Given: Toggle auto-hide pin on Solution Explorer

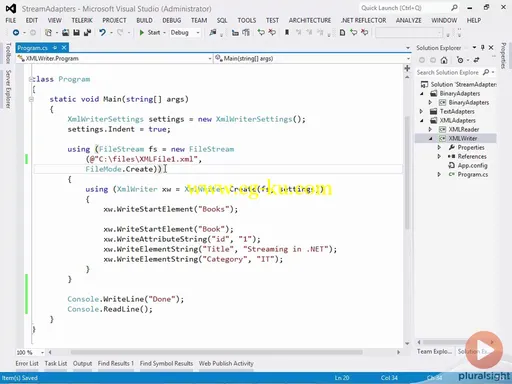Looking at the screenshot, I should point(482,48).
